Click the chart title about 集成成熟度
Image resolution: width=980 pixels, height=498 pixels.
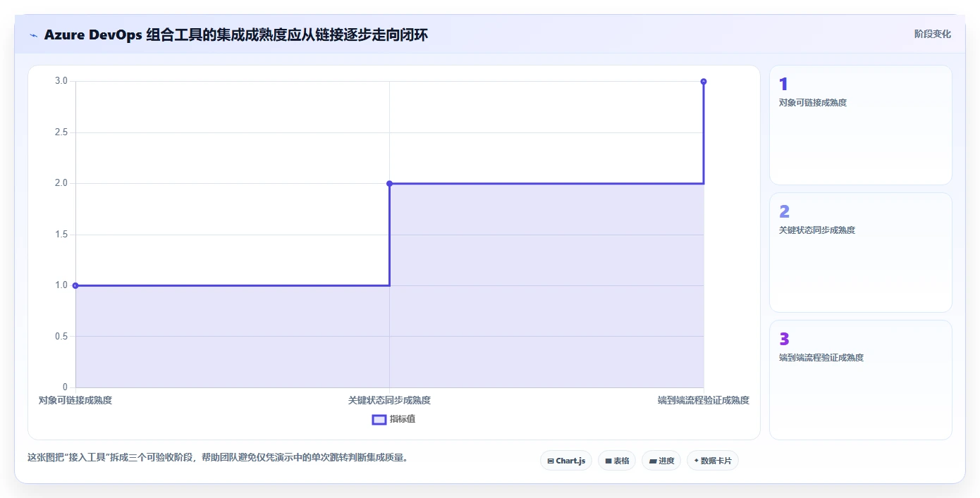point(236,35)
